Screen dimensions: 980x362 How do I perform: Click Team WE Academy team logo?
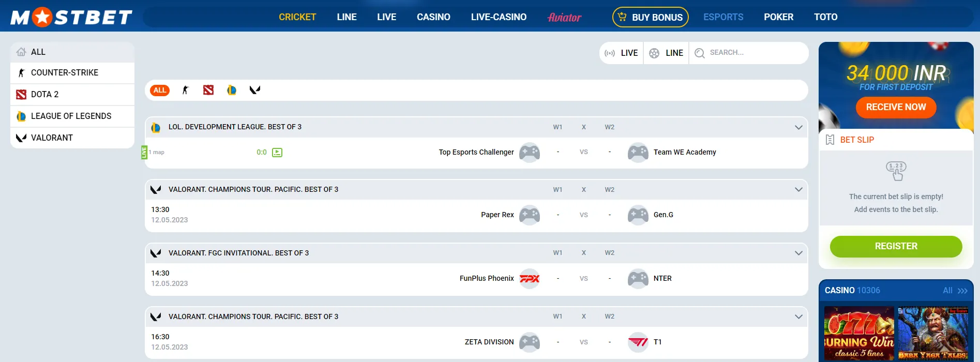(x=638, y=153)
